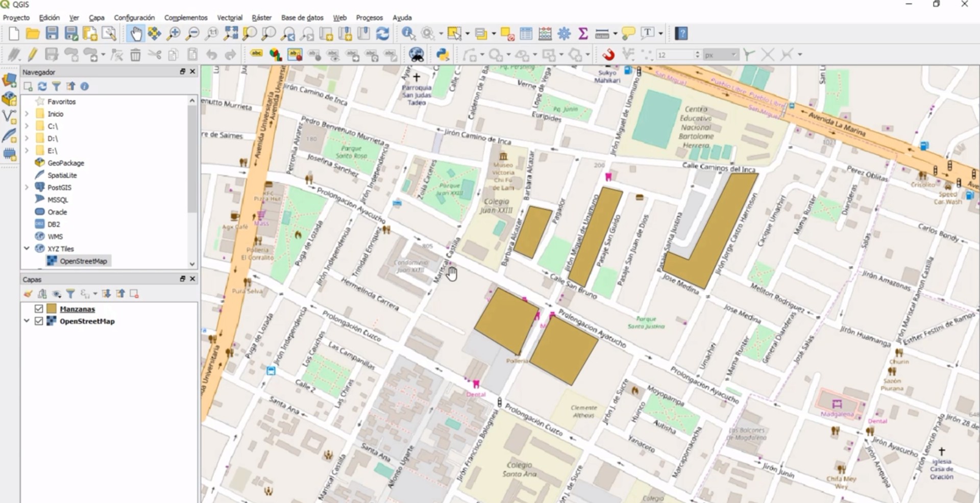Select the SpatiaLite browser entry
980x503 pixels.
[62, 175]
